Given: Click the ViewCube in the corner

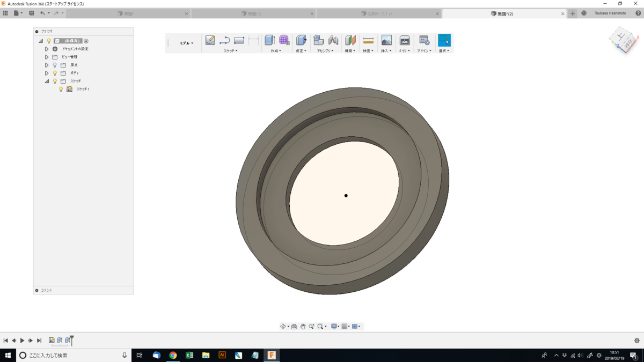Looking at the screenshot, I should tap(623, 41).
